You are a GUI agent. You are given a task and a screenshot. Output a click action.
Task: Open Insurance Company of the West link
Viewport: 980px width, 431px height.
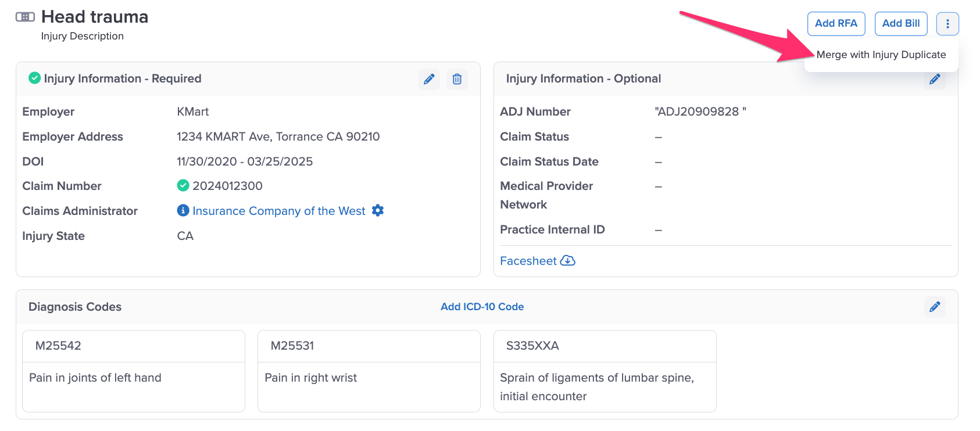click(279, 211)
